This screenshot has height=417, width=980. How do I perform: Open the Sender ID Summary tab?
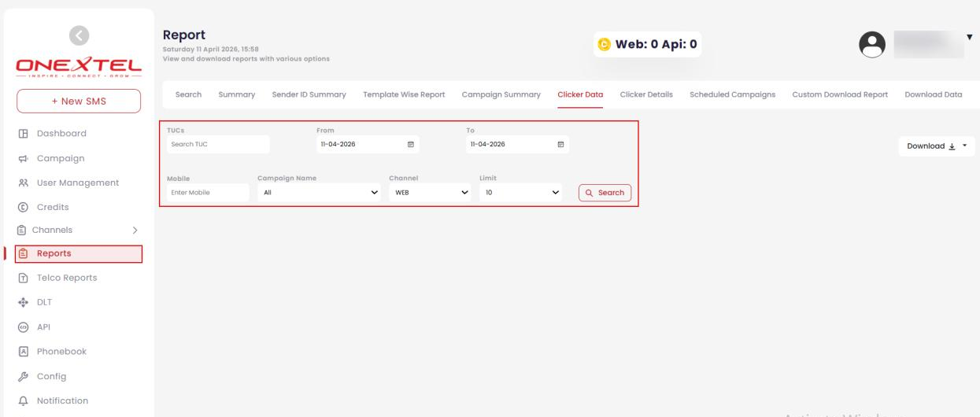309,94
